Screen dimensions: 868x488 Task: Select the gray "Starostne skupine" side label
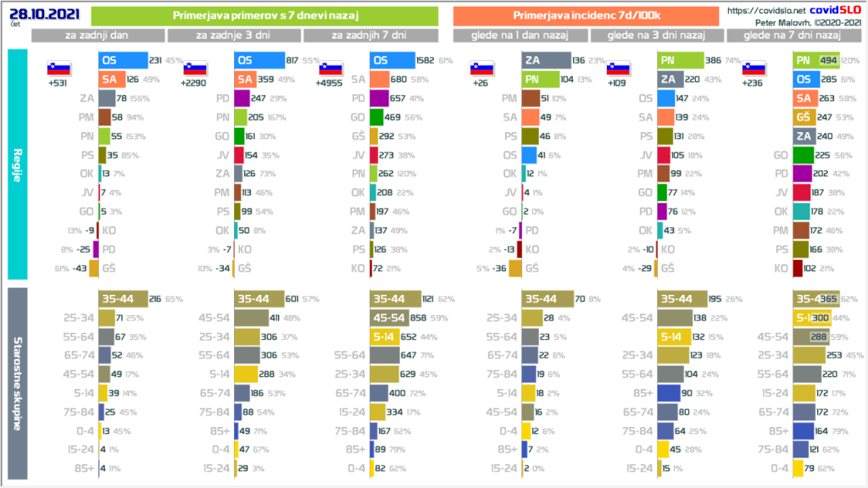[x=19, y=384]
